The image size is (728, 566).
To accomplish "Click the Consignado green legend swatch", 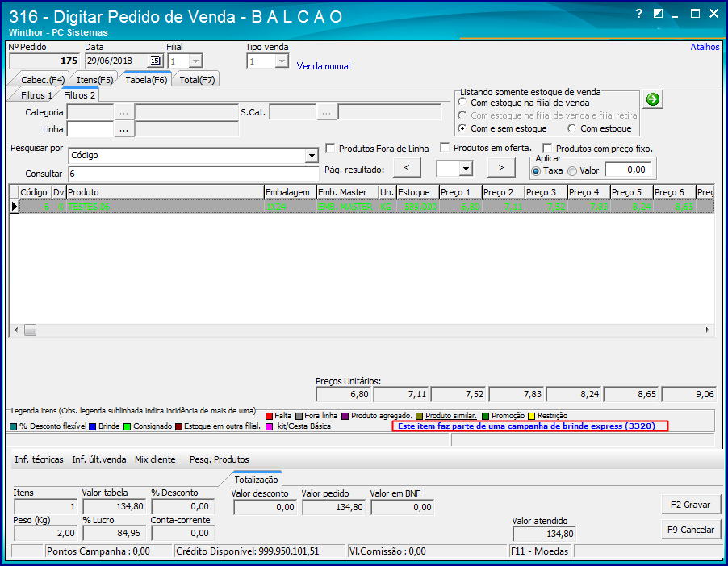I will (x=128, y=426).
